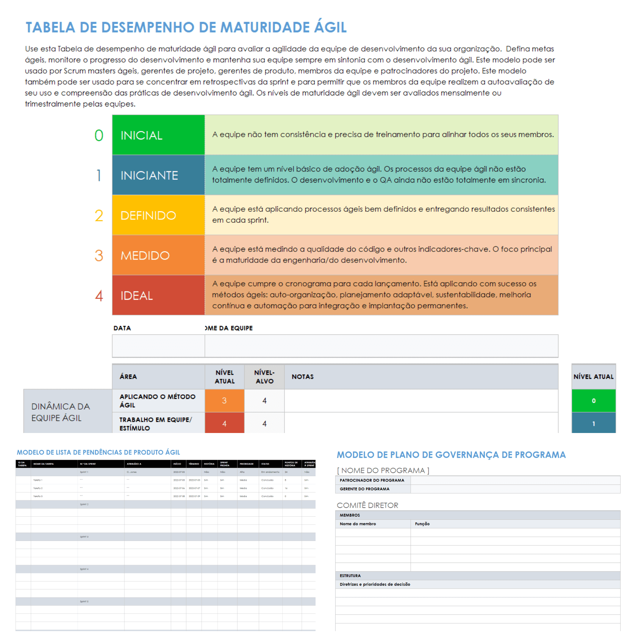Click the INICIANTE description about basic agile adoption
Screen dimensions: 644x644
point(381,175)
